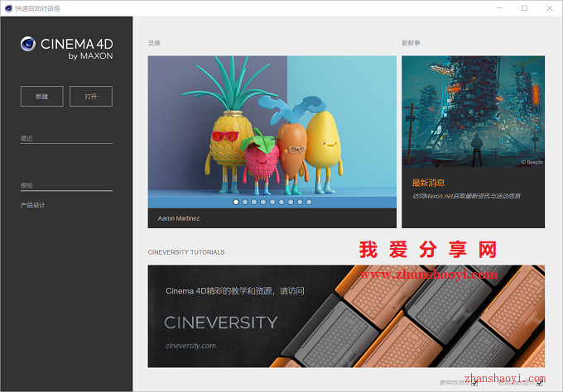563x392 pixels.
Task: Click the Cinema 4D sphere logo in the sidebar
Action: click(28, 44)
